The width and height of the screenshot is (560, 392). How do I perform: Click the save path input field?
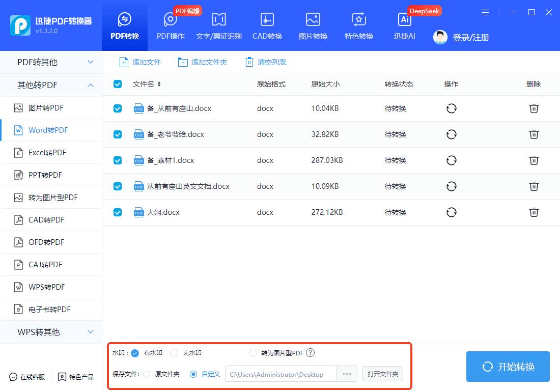click(x=280, y=374)
